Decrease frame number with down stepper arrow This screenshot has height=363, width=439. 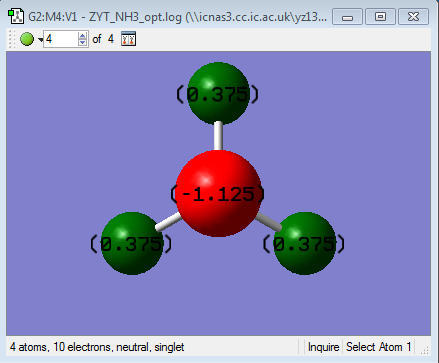pos(83,43)
